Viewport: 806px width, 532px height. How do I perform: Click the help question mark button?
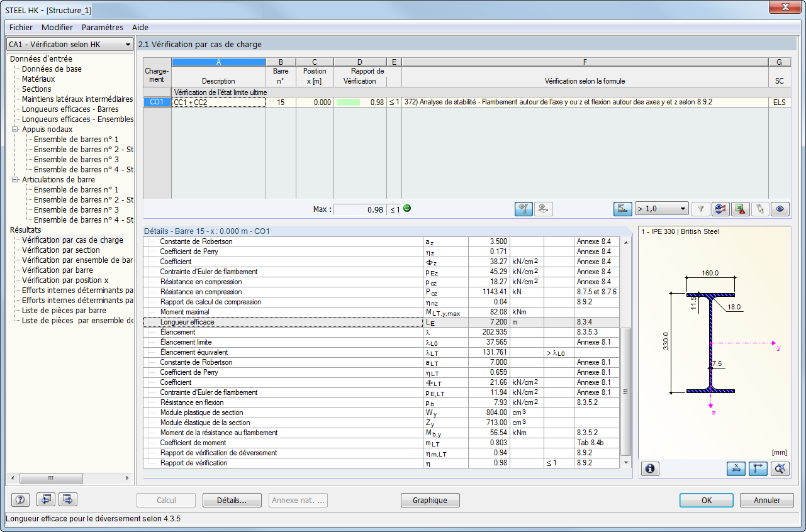20,500
